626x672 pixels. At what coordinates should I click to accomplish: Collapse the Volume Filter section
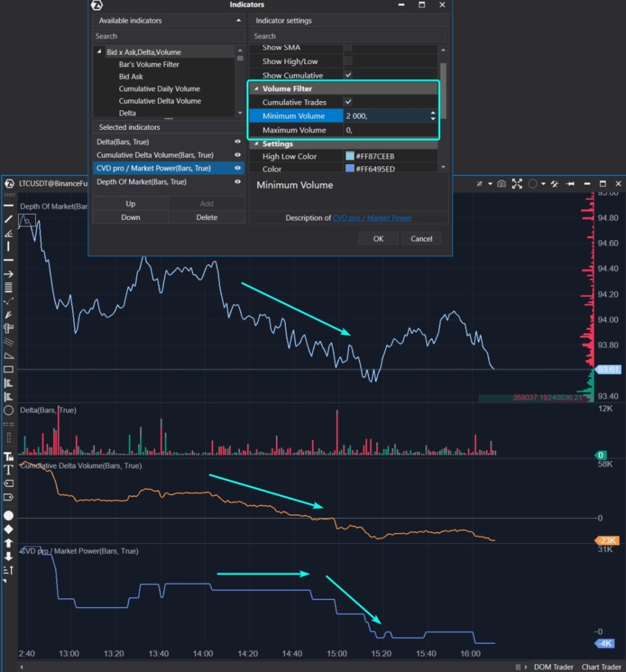point(256,88)
